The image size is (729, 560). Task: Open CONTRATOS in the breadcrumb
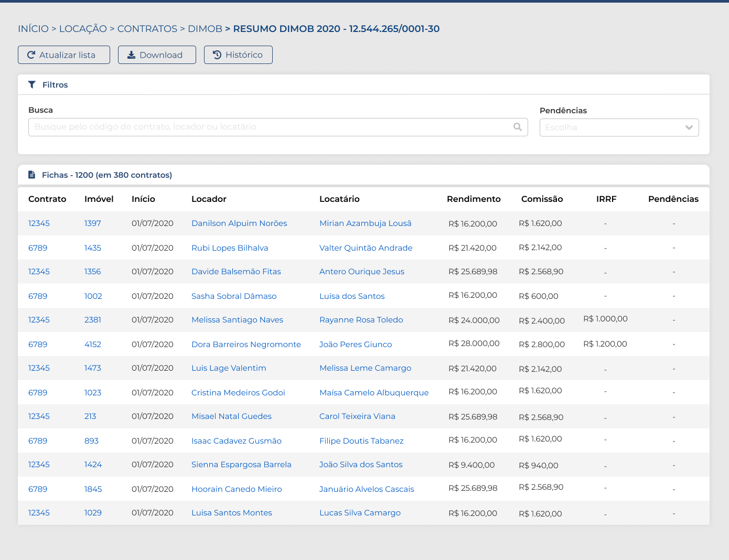click(147, 29)
